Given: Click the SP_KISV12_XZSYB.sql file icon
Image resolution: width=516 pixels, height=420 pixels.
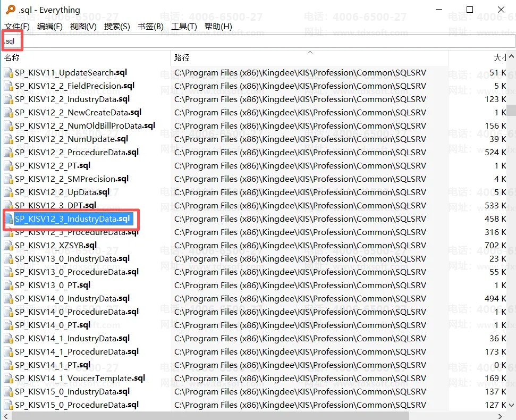Looking at the screenshot, I should [9, 246].
